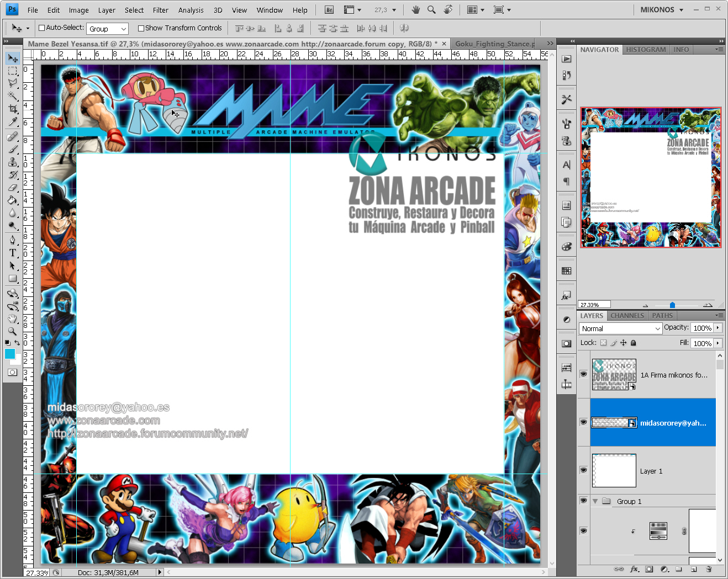728x579 pixels.
Task: Toggle lock transparent pixels
Action: pyautogui.click(x=603, y=343)
